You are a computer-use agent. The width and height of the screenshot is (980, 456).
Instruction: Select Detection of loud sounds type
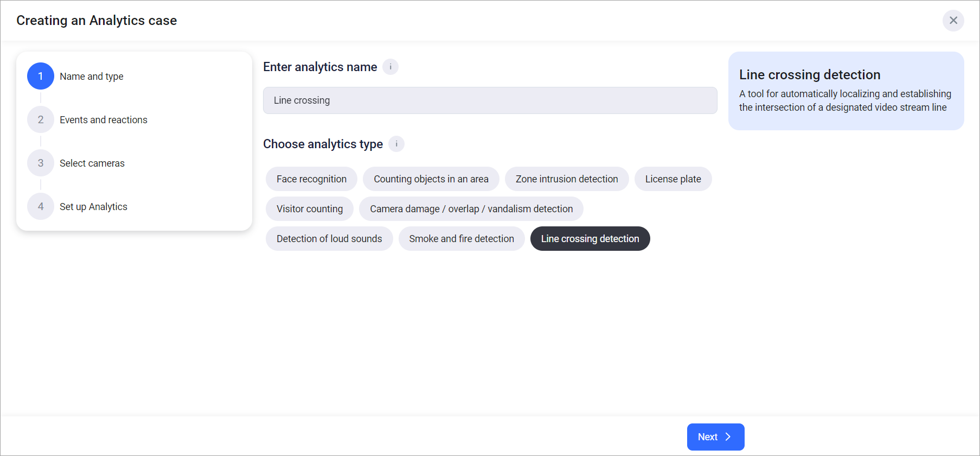(329, 239)
